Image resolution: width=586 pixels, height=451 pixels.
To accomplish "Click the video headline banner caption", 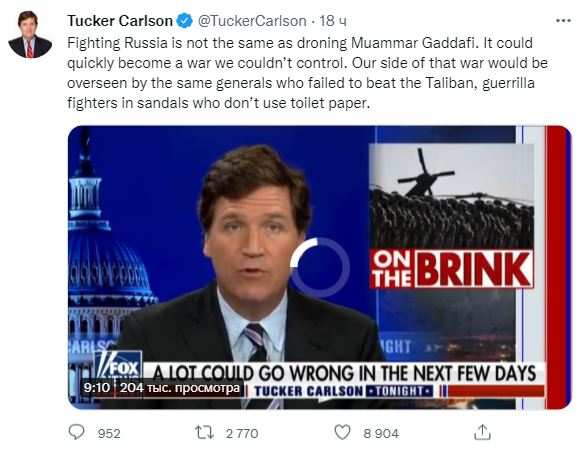I will (345, 373).
